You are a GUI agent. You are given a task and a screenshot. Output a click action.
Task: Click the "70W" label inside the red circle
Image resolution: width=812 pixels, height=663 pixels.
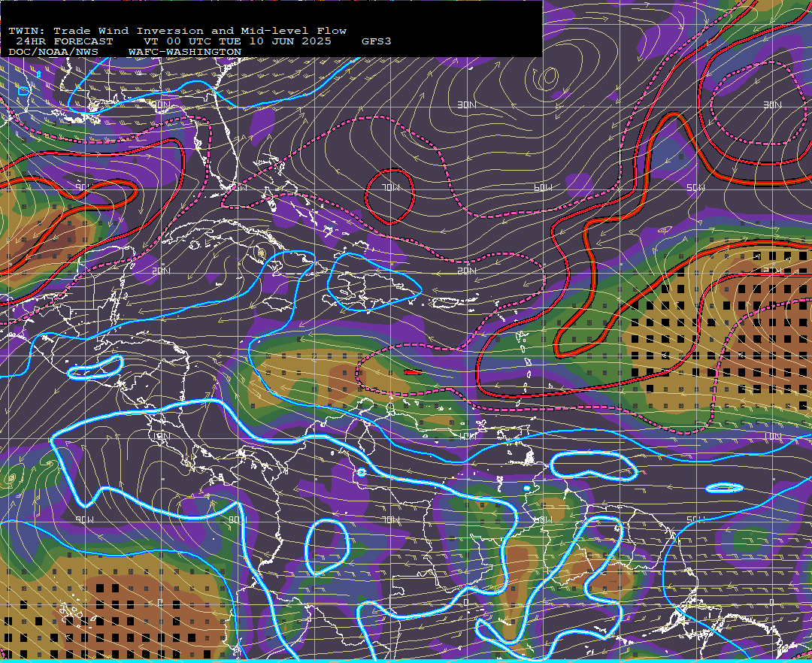pyautogui.click(x=392, y=187)
